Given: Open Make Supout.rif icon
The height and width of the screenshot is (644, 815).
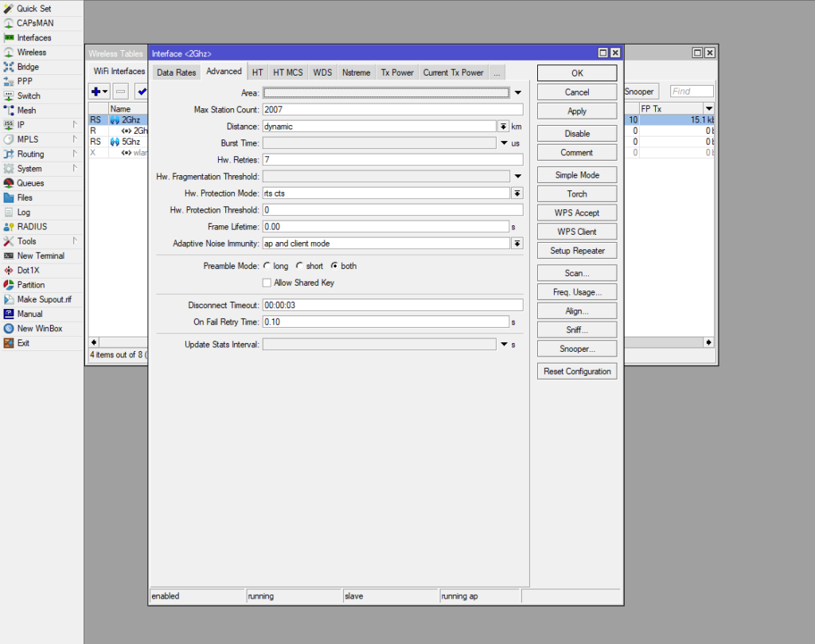Looking at the screenshot, I should coord(9,299).
